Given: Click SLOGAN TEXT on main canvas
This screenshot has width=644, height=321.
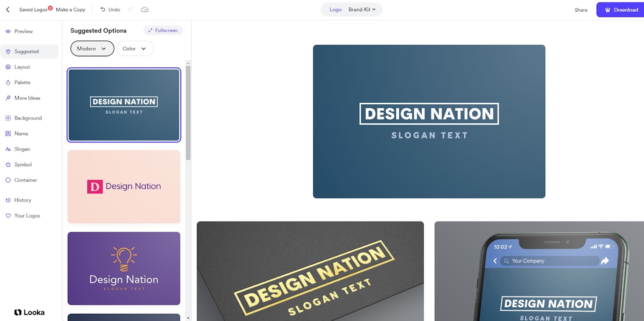Looking at the screenshot, I should pyautogui.click(x=429, y=135).
